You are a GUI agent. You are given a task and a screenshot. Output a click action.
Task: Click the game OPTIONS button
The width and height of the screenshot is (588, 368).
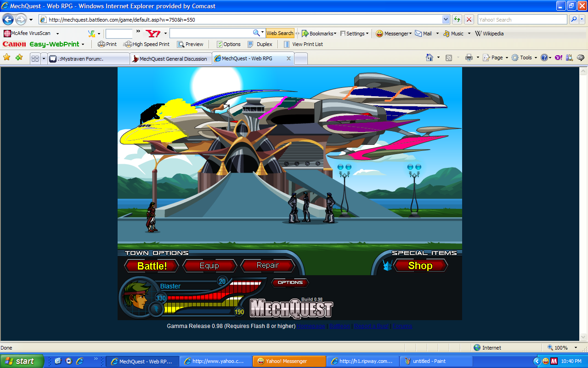tap(290, 282)
